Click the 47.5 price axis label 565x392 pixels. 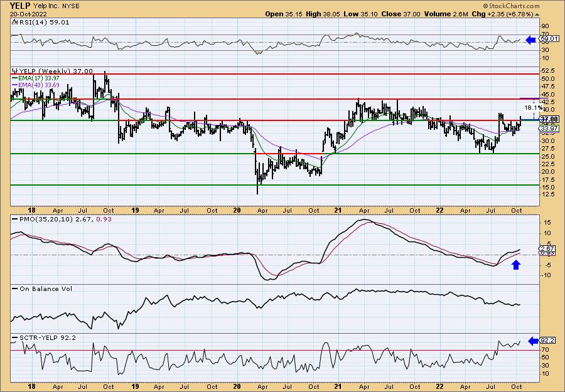point(547,87)
